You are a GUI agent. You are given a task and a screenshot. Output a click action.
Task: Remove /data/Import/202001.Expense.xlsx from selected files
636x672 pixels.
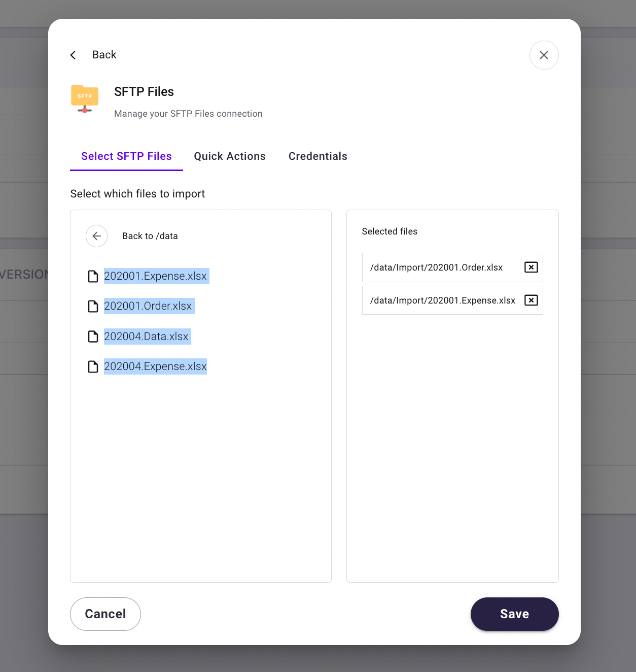pyautogui.click(x=531, y=300)
